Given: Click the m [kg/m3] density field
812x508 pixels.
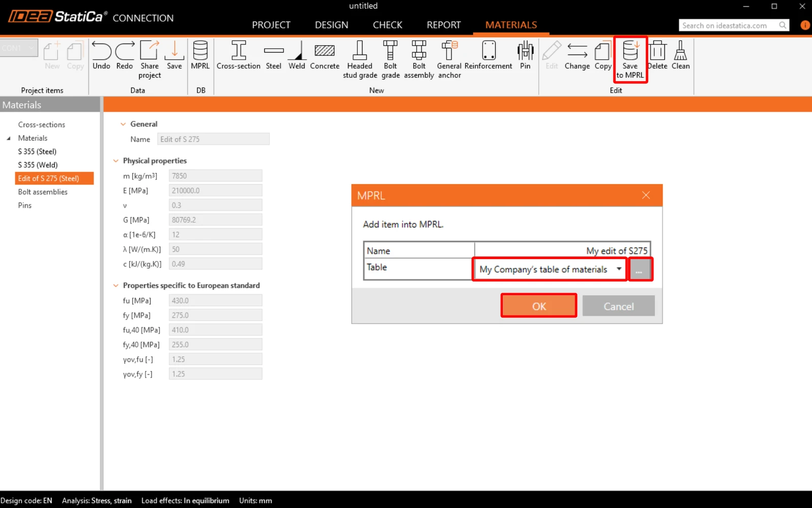Looking at the screenshot, I should [215, 176].
